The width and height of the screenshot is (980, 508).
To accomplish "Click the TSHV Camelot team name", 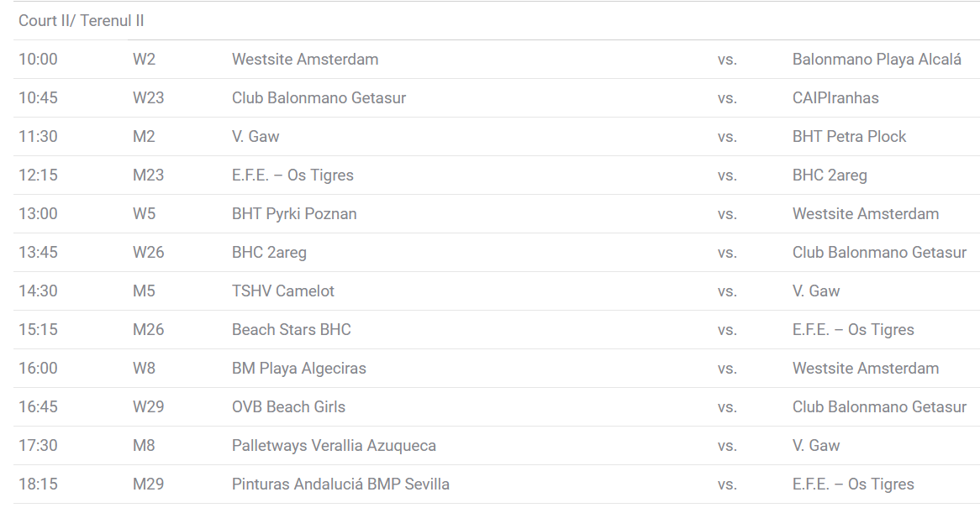I will 283,291.
